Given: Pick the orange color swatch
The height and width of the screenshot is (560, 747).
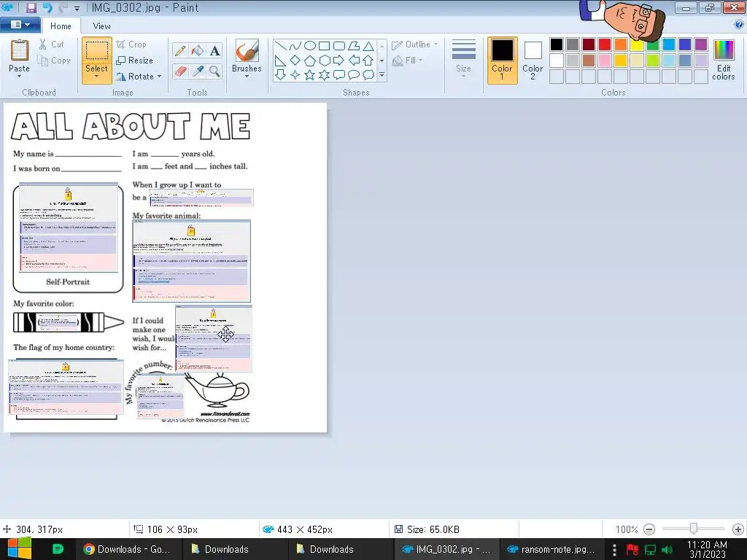Looking at the screenshot, I should coord(621,44).
